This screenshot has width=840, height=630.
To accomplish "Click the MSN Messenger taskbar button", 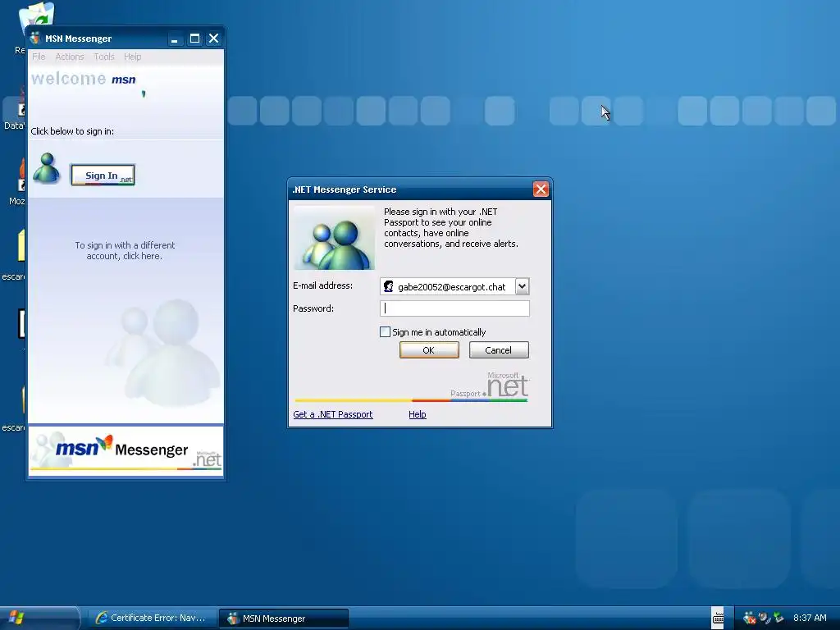I will tap(284, 619).
